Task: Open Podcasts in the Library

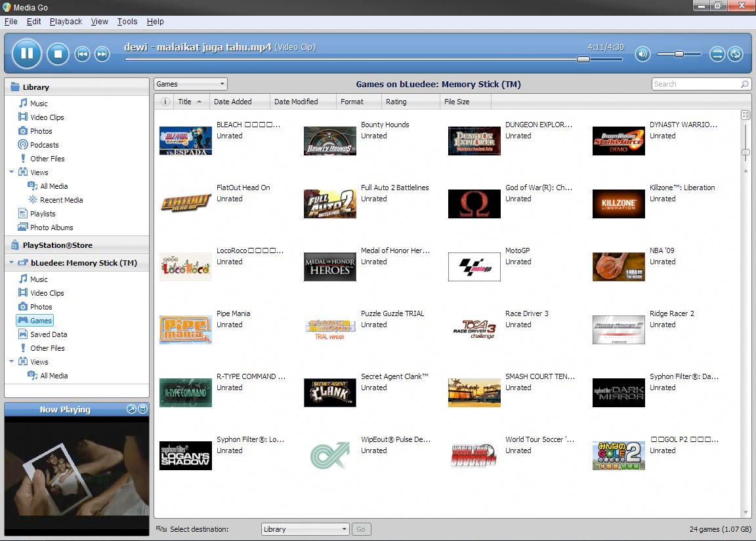Action: 38,144
